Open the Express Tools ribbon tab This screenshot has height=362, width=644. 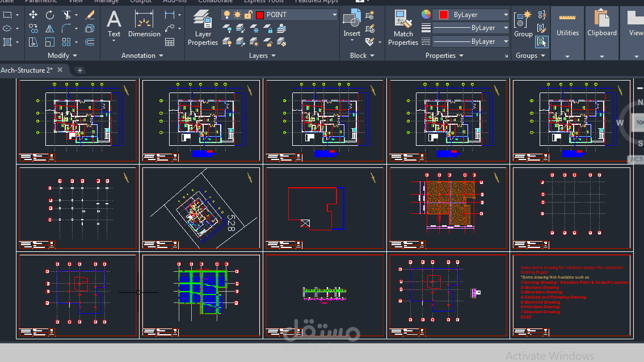(x=264, y=1)
